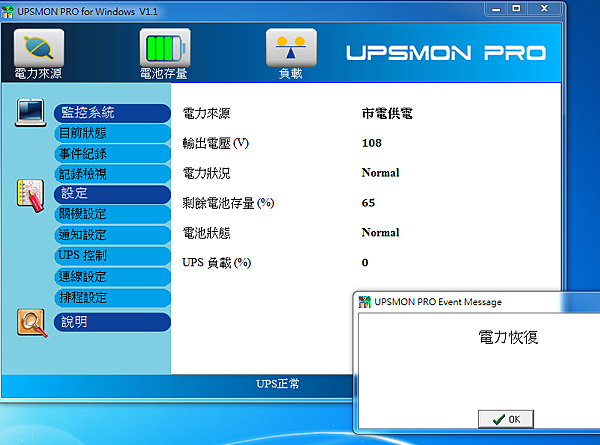Click OK in the Event Message dialog
Screen dimensions: 600x445
[x=505, y=419]
